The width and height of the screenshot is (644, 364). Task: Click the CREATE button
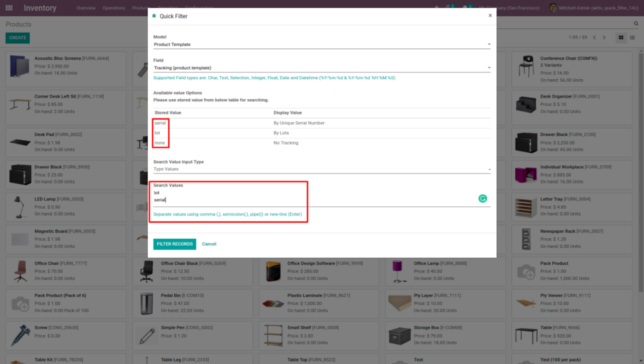click(x=17, y=38)
